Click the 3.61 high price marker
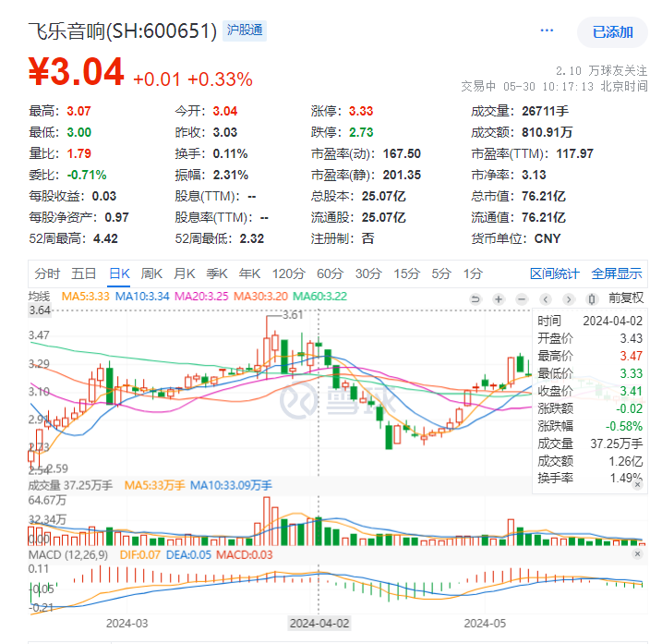662x644 pixels. click(x=293, y=315)
